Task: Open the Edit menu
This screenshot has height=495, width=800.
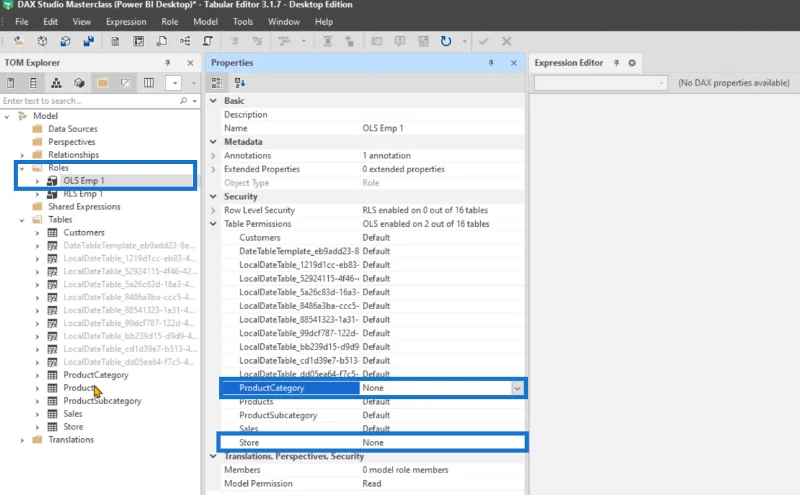Action: click(51, 22)
